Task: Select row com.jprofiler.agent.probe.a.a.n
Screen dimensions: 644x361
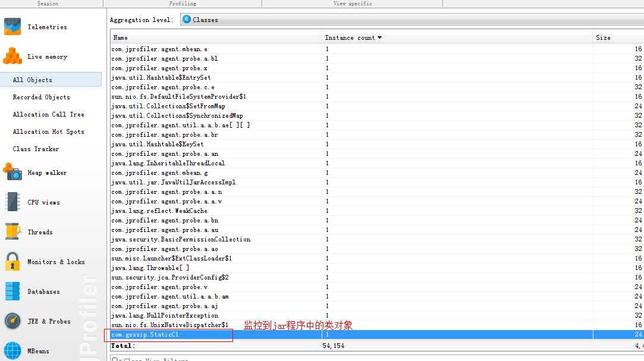Action: [377, 192]
